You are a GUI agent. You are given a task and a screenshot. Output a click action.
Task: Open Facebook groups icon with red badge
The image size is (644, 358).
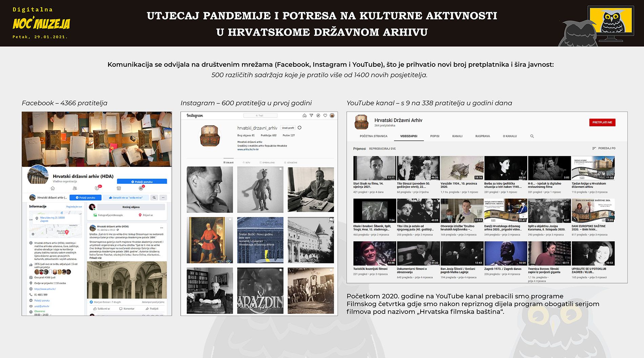pyautogui.click(x=141, y=188)
